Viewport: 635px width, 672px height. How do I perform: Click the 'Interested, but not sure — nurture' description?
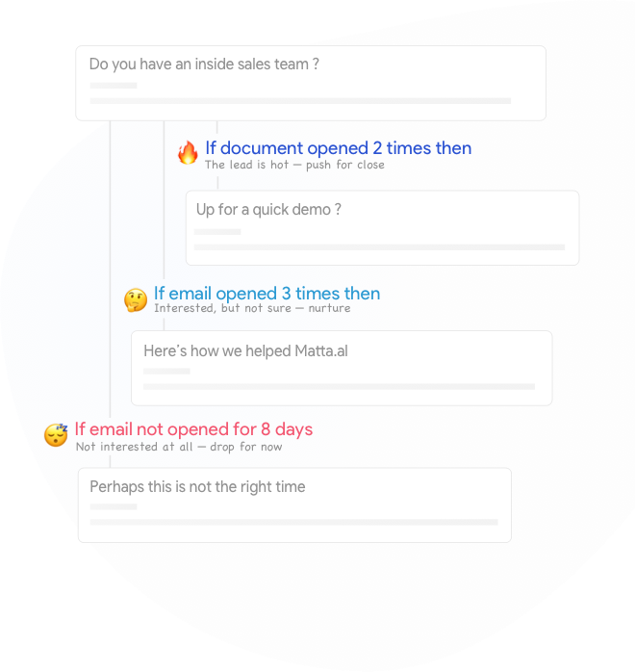(x=252, y=308)
